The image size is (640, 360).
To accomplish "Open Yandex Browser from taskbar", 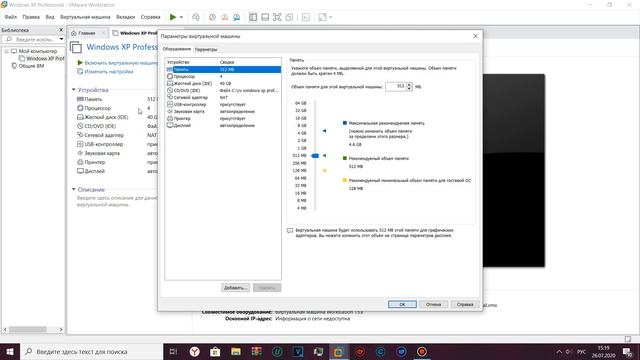I will pyautogui.click(x=194, y=351).
